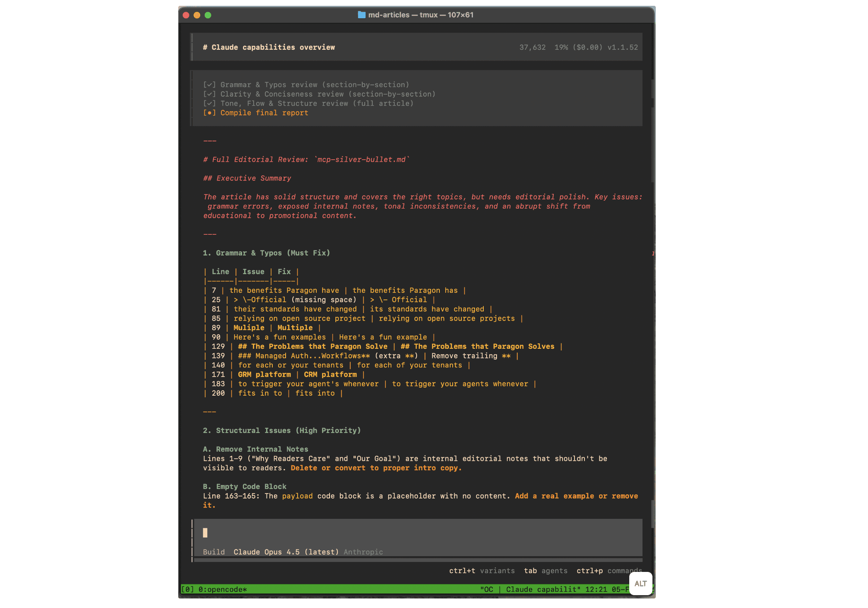Click the ctrl+t variants shortcut hint

(482, 571)
